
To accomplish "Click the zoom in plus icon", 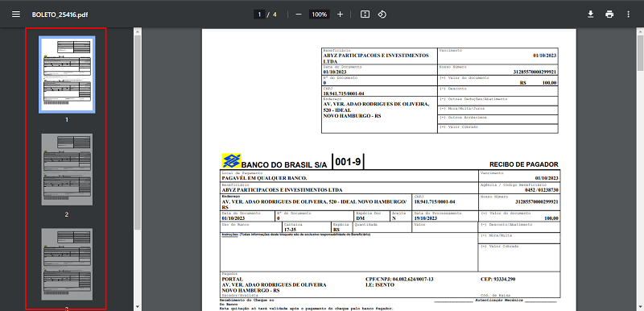I will (x=340, y=15).
